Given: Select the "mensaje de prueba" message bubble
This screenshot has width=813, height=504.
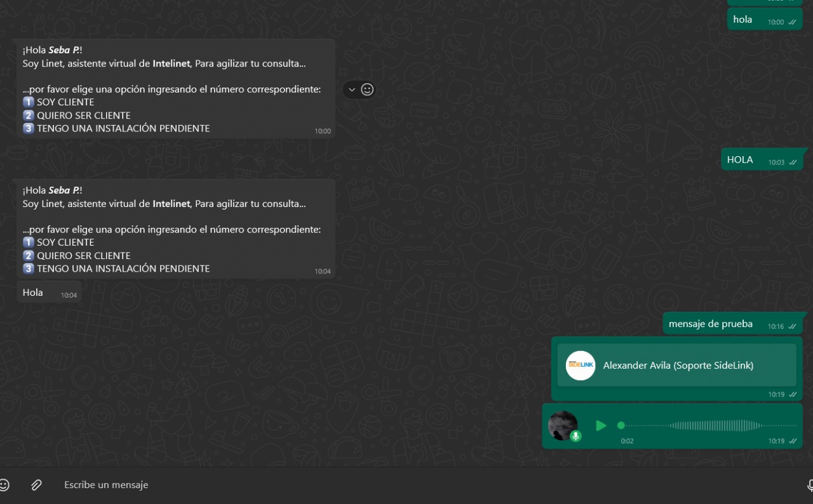Looking at the screenshot, I should click(710, 324).
